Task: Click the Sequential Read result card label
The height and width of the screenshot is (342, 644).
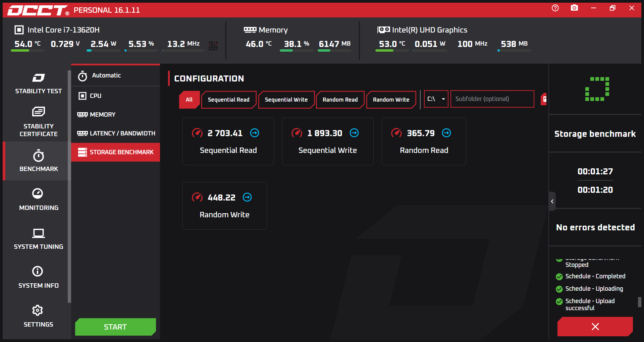Action: coord(228,151)
